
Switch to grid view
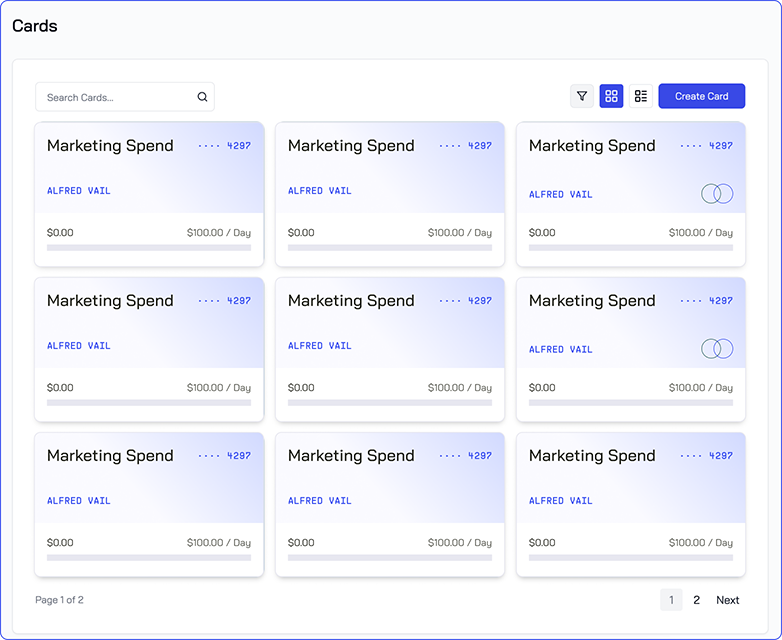611,96
